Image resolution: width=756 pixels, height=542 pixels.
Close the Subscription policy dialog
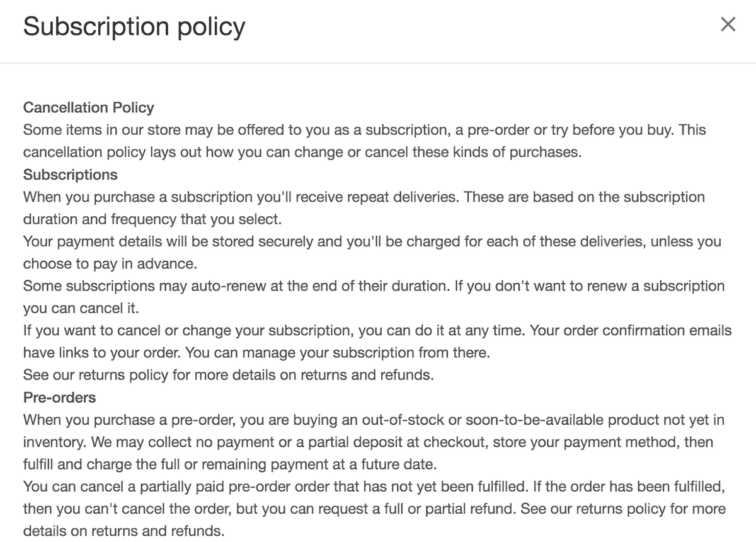point(728,25)
